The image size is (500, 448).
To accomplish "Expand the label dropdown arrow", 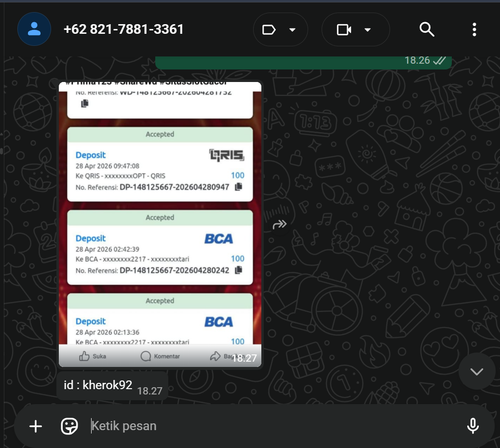I will pyautogui.click(x=292, y=30).
